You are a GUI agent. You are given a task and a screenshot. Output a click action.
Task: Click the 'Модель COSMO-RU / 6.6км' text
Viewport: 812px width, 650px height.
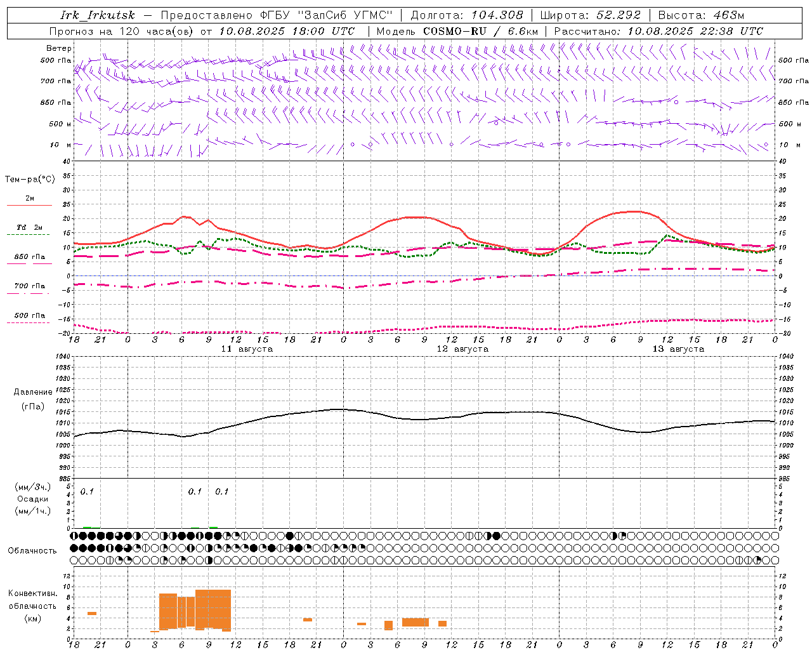457,31
